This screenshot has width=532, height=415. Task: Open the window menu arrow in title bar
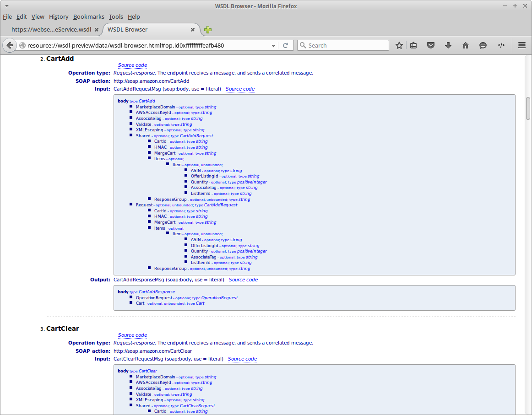click(7, 6)
